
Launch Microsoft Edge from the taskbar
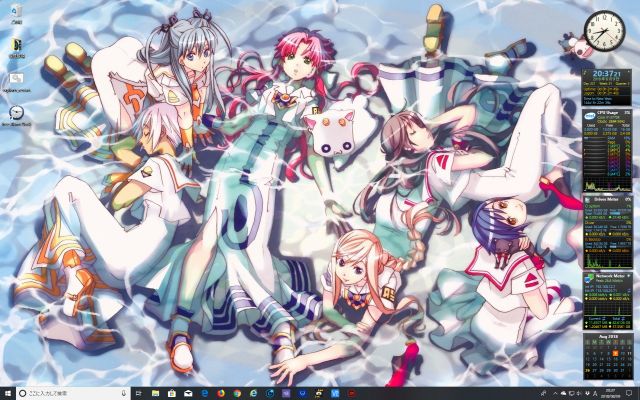coord(204,393)
